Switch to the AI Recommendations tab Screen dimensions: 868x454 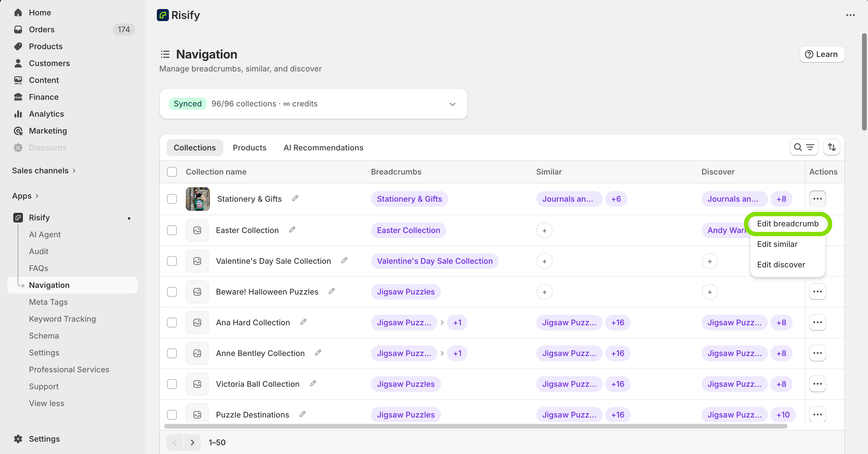(x=323, y=147)
